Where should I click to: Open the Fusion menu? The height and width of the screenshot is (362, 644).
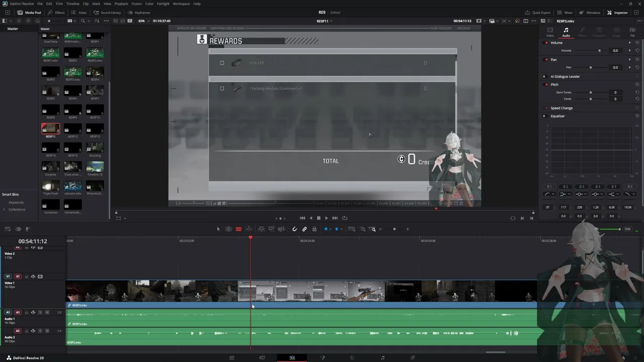[x=136, y=4]
